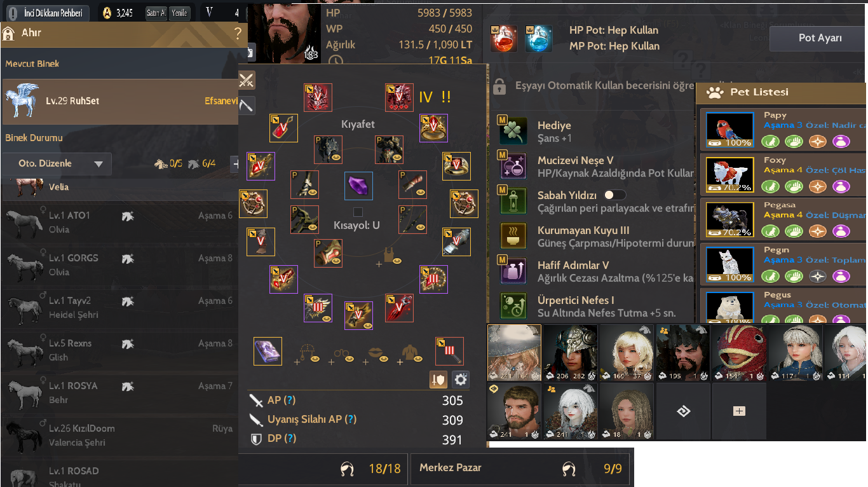Click the empty plus character slot

tap(739, 411)
